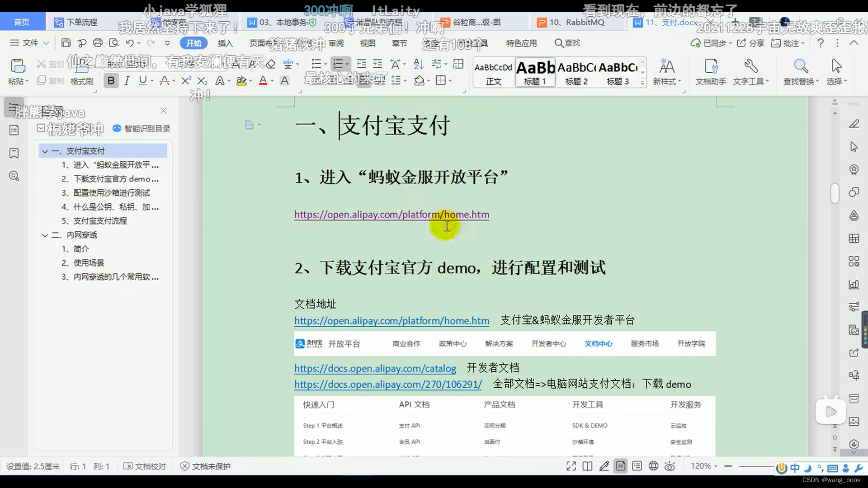Open the docs.open.alipay.com/catalog link
Image resolution: width=868 pixels, height=488 pixels.
pos(375,369)
